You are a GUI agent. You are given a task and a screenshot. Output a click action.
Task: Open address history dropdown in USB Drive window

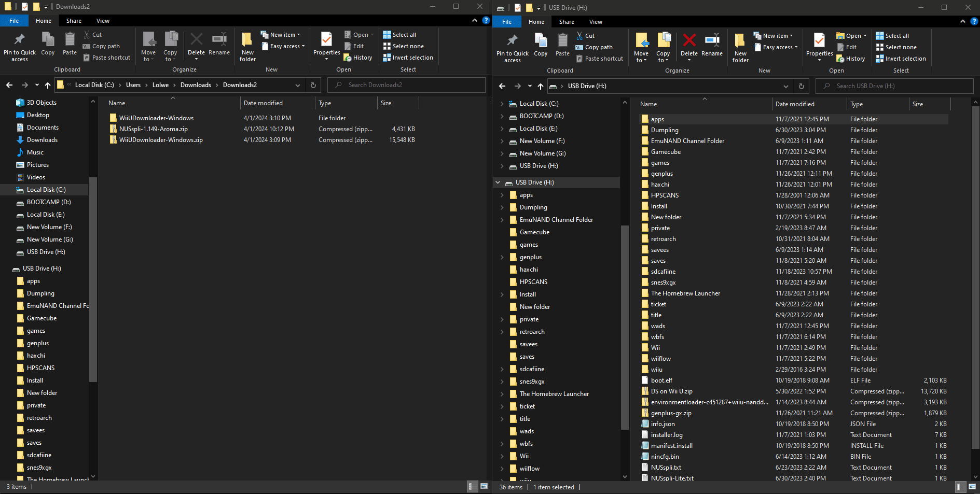click(x=786, y=86)
